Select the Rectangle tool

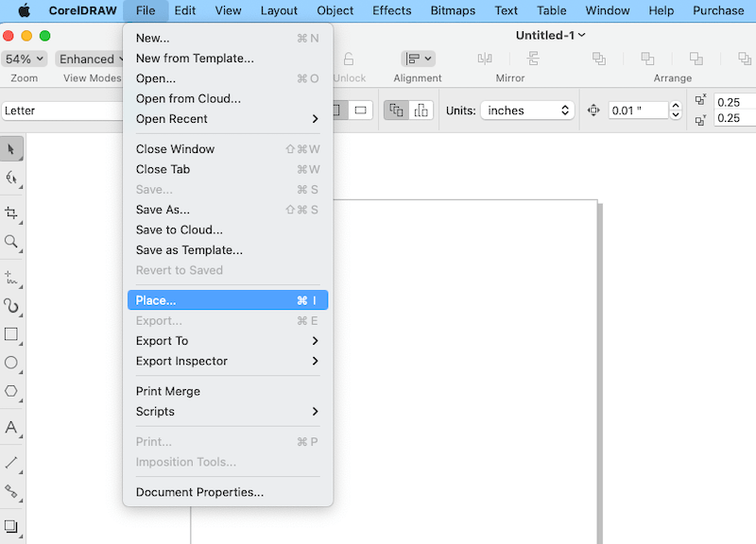coord(11,334)
